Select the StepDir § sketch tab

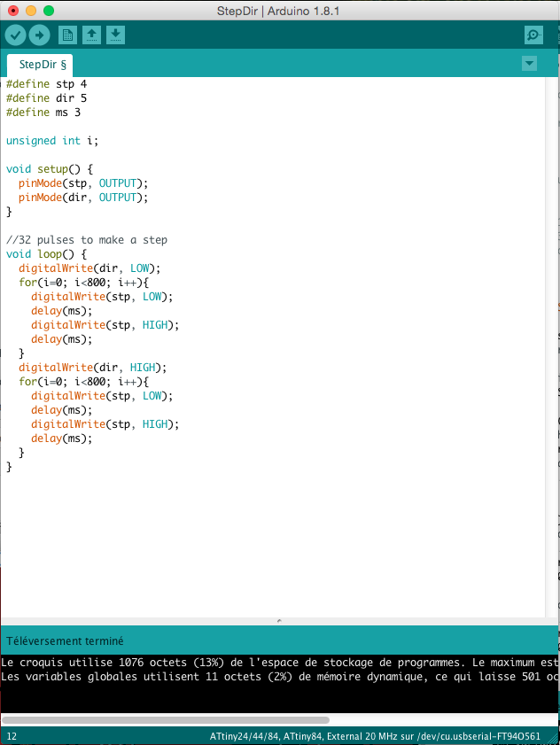42,65
